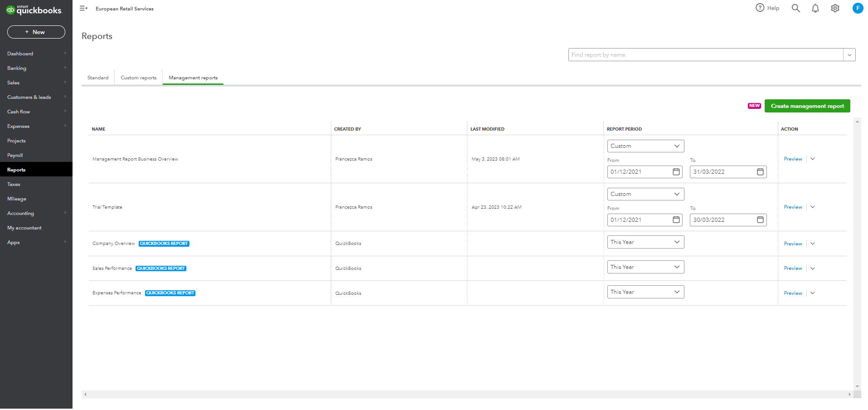Preview the Expenses Performance report
868x410 pixels.
[x=793, y=293]
